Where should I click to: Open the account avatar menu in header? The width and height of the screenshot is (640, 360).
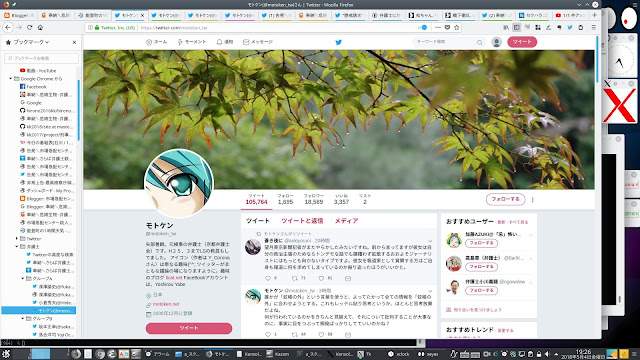[496, 42]
